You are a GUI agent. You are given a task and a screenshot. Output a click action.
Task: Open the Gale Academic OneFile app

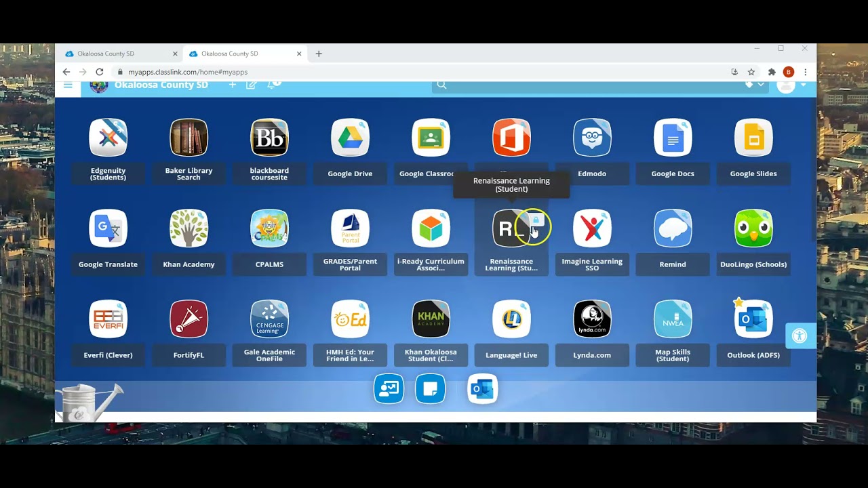pyautogui.click(x=269, y=319)
